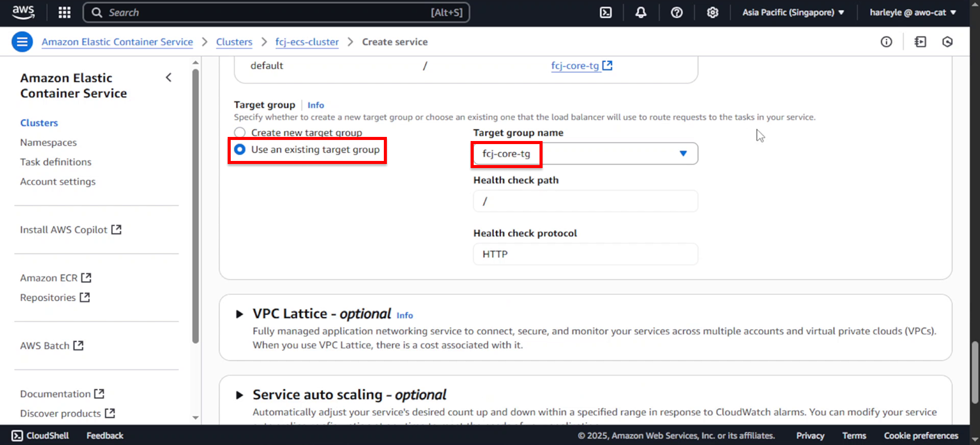The height and width of the screenshot is (445, 980).
Task: Open the settings gear in top bar
Action: click(712, 12)
